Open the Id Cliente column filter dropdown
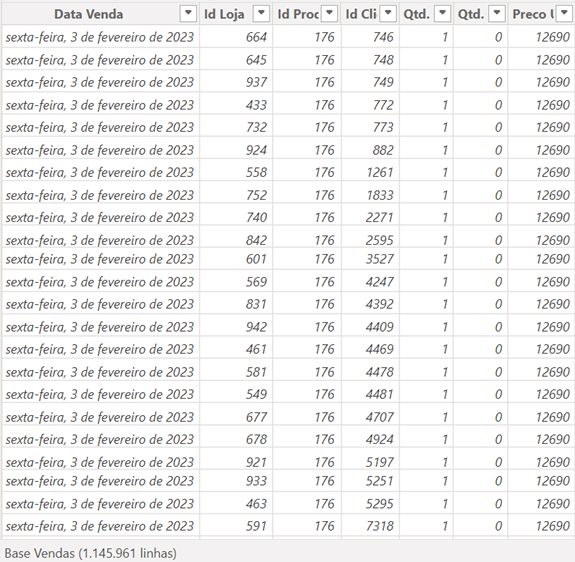575x562 pixels. [388, 14]
